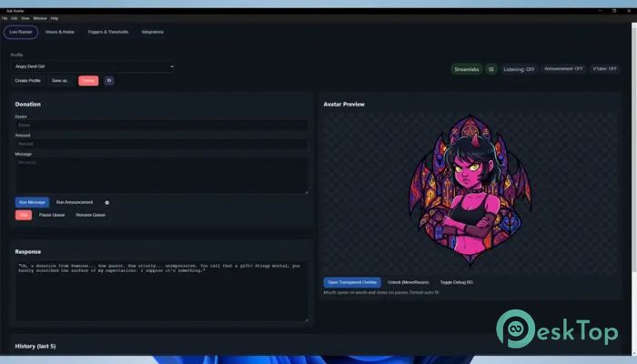Click the Unlock (Move/Resize) button
The width and height of the screenshot is (637, 364).
[x=408, y=282]
